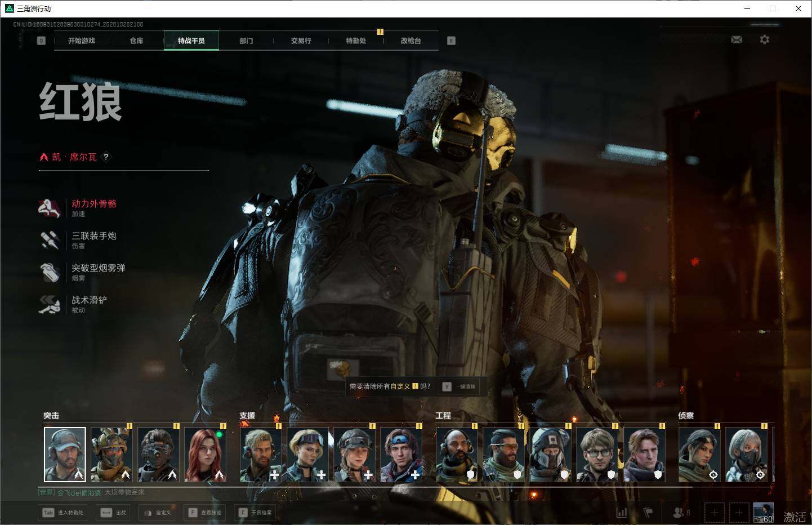The height and width of the screenshot is (525, 812).
Task: Select the 突破型烟雾弹 skill icon
Action: (x=50, y=272)
